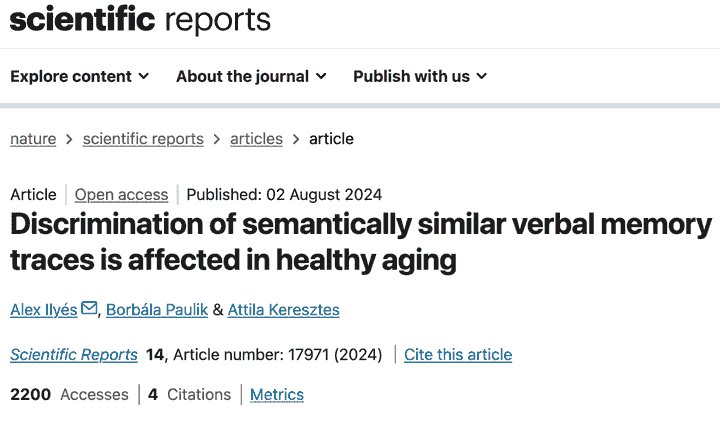Click the About the journal chevron
Screen dimensions: 720x429
click(x=320, y=76)
